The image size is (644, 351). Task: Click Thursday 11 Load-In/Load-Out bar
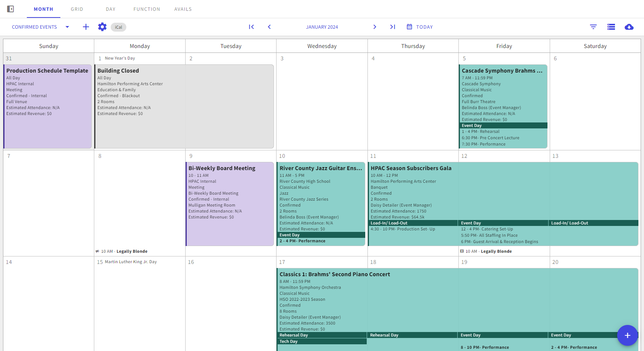413,223
